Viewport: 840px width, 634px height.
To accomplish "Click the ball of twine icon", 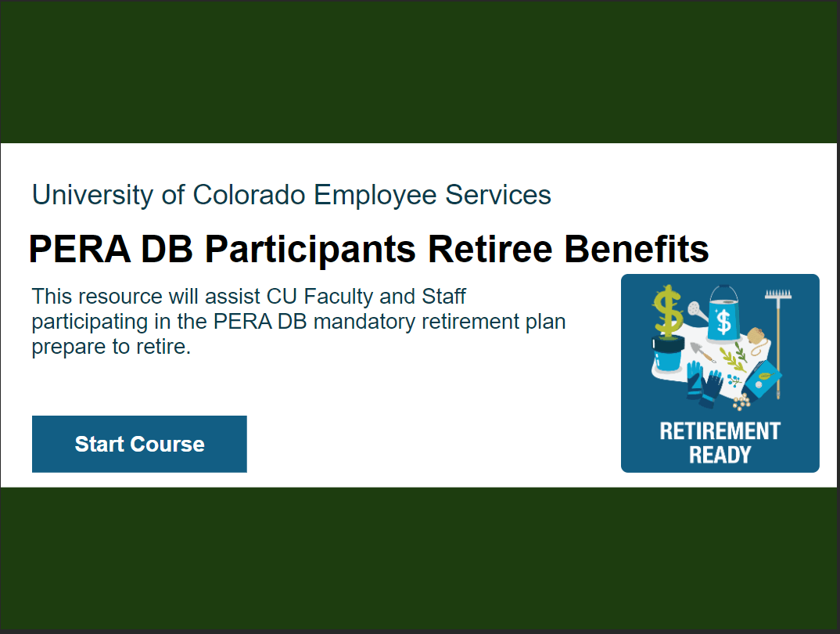I will (x=758, y=340).
